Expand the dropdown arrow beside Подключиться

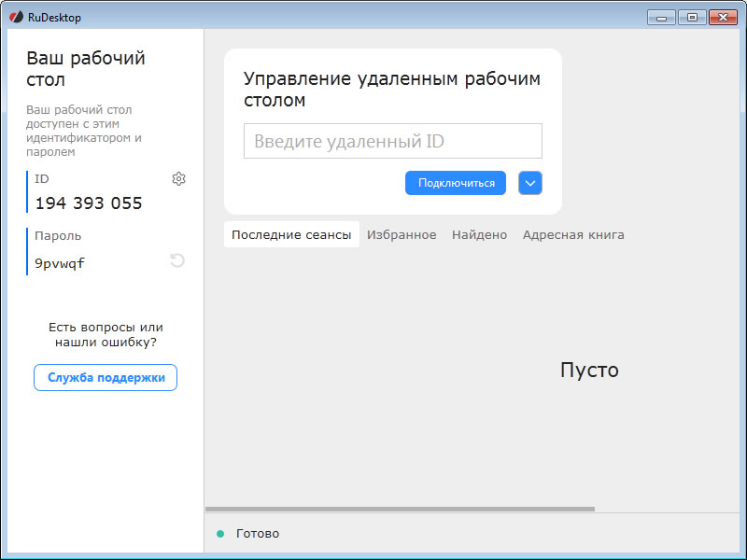point(530,183)
